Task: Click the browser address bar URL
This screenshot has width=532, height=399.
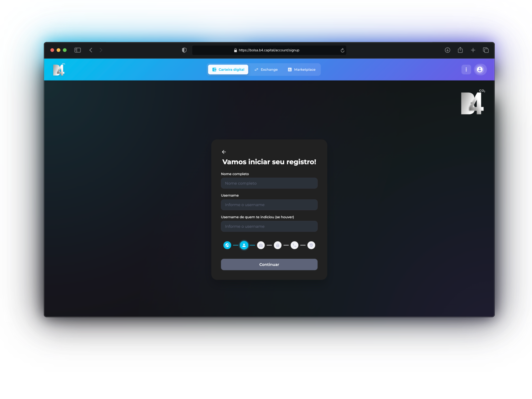Action: point(269,50)
